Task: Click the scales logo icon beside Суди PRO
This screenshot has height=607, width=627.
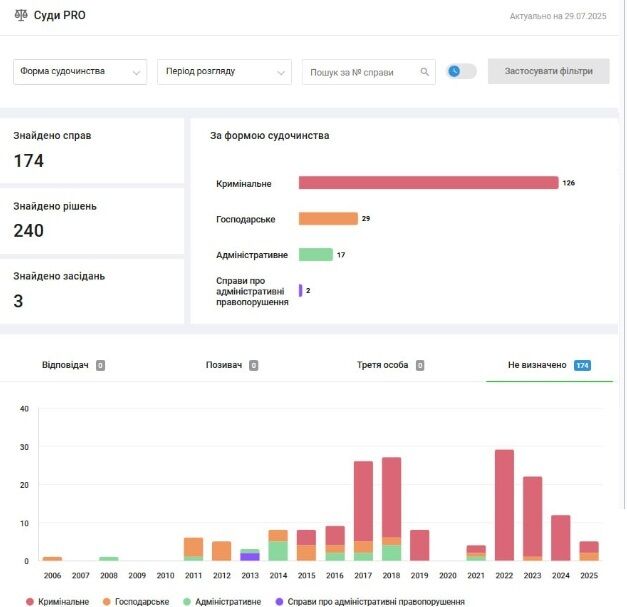Action: [21, 16]
